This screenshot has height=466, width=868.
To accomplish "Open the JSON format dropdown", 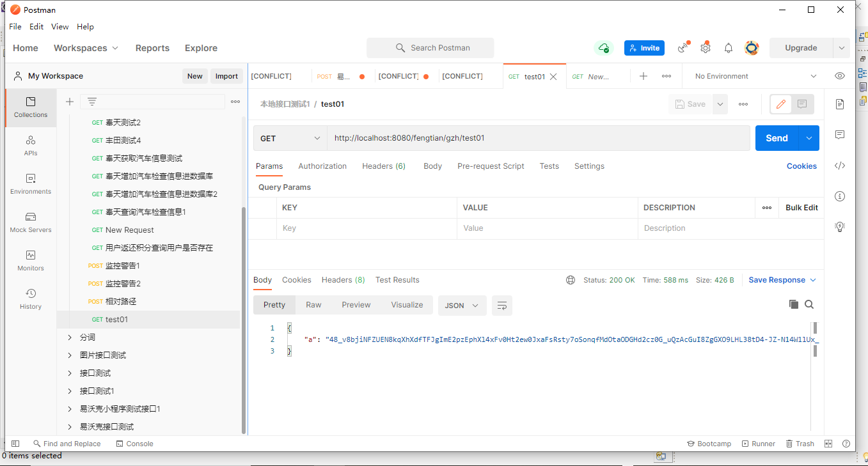I will pyautogui.click(x=462, y=306).
